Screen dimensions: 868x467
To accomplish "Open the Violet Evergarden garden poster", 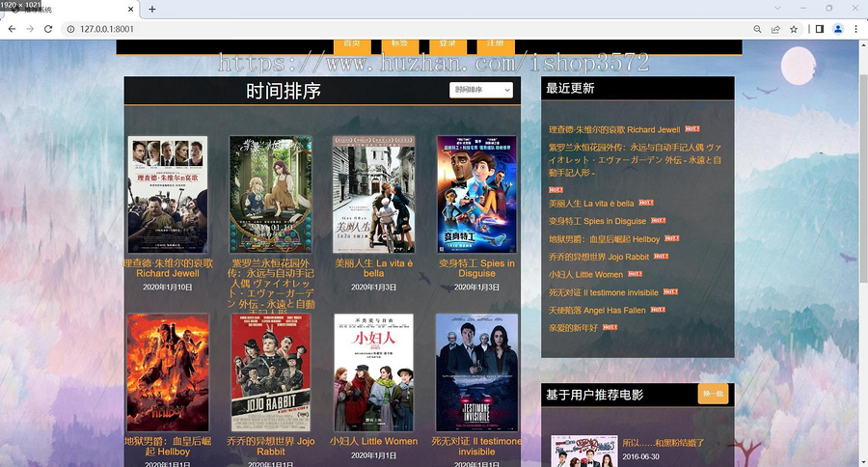I will (x=271, y=195).
